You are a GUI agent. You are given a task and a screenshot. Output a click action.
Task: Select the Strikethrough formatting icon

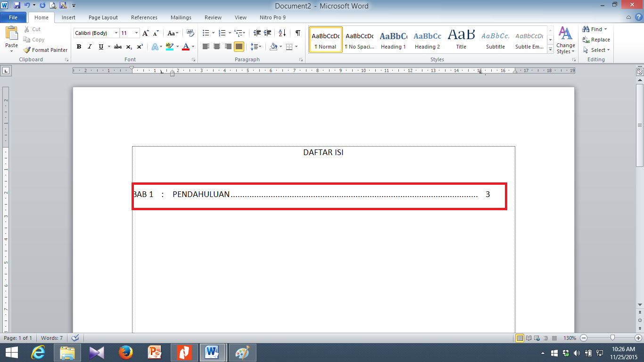tap(117, 47)
